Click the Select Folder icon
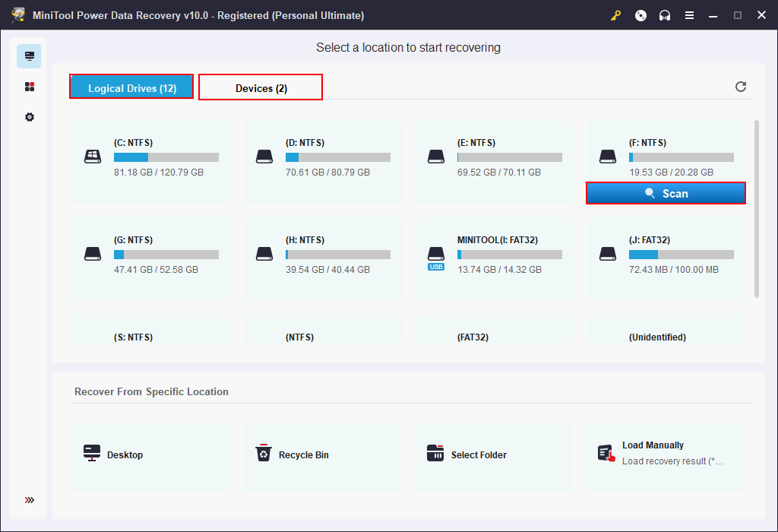The width and height of the screenshot is (778, 532). click(x=435, y=453)
